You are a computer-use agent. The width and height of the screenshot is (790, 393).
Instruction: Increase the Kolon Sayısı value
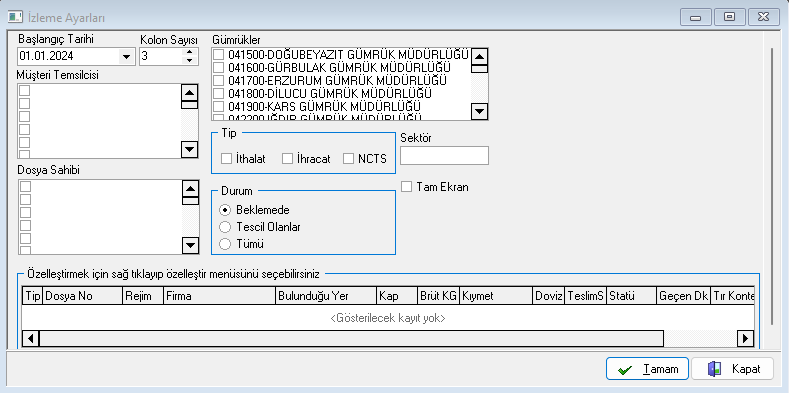(x=189, y=52)
